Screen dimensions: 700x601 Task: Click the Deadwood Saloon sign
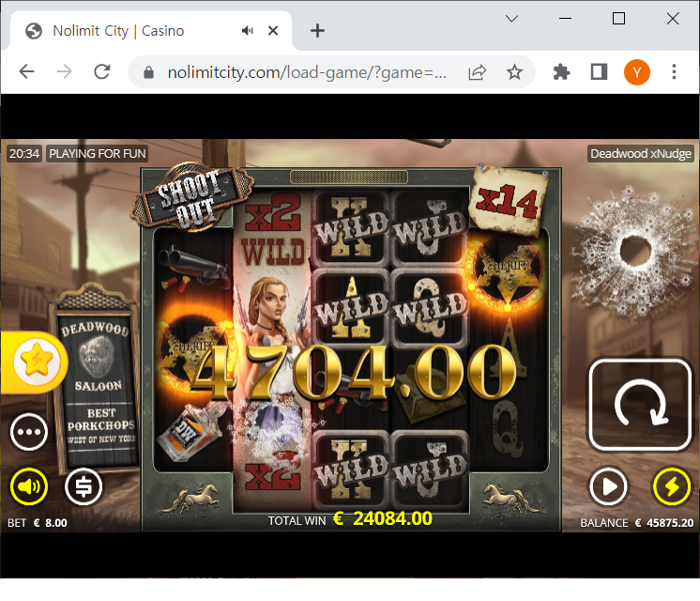click(x=96, y=379)
